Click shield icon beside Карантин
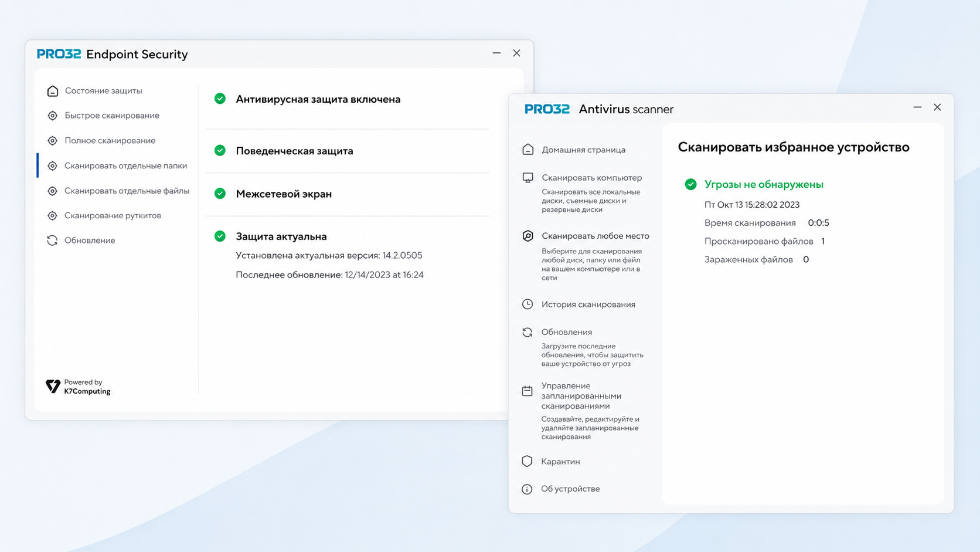The height and width of the screenshot is (552, 980). point(528,461)
